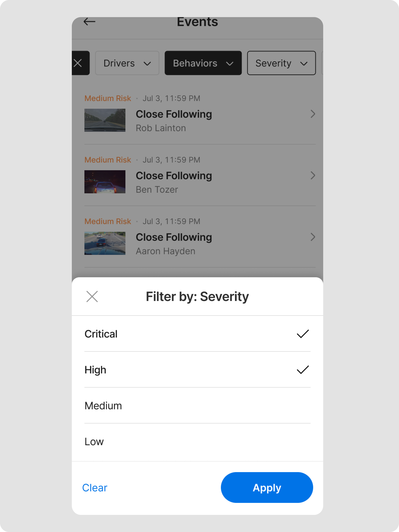
Task: Open chevron on Aaron Hayden event
Action: pos(313,237)
